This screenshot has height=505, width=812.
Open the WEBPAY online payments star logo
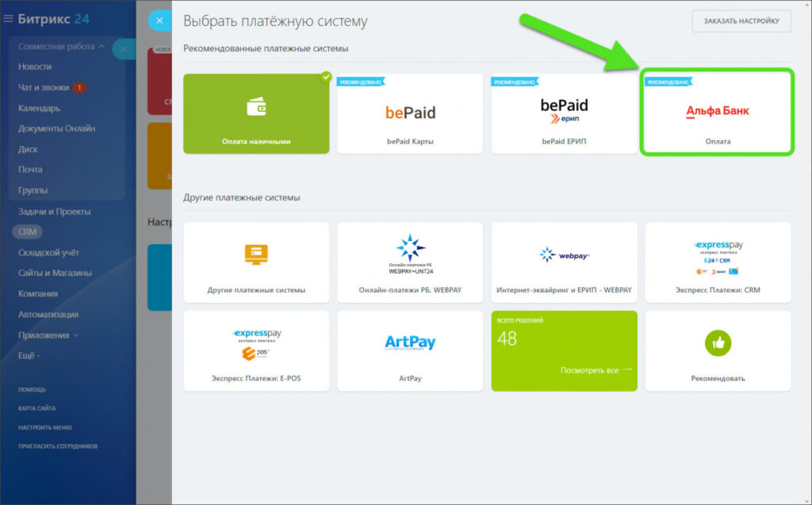[x=411, y=248]
